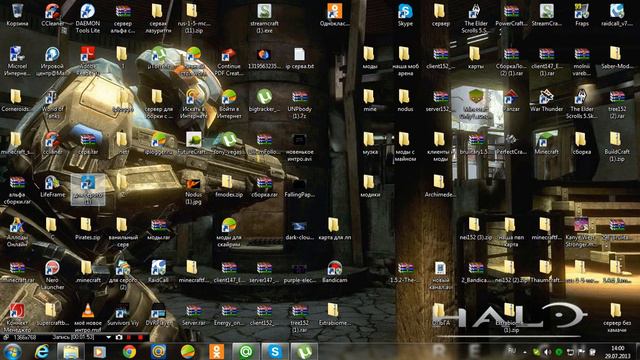Image resolution: width=640 pixels, height=360 pixels.
Task: Select the fmodex.zip file
Action: [229, 187]
